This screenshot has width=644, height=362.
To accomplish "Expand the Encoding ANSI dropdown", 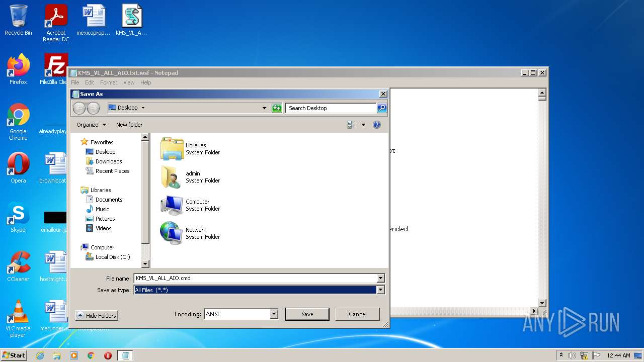I will 274,314.
